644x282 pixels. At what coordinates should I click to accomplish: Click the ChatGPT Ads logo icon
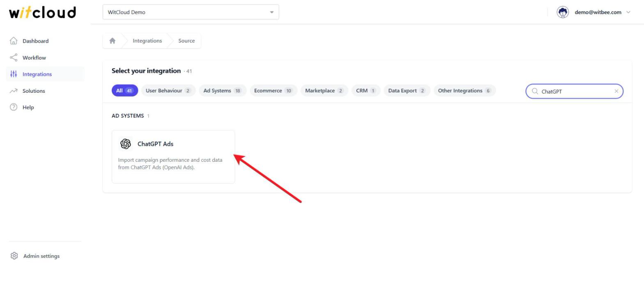126,144
